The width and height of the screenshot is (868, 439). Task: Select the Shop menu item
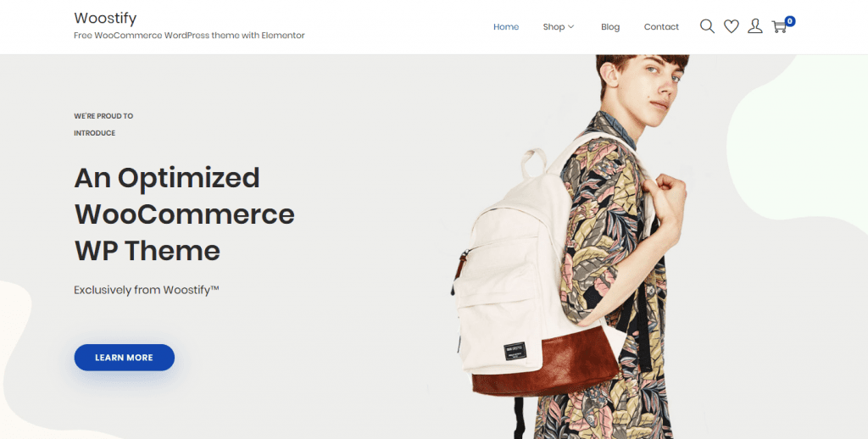click(x=554, y=26)
